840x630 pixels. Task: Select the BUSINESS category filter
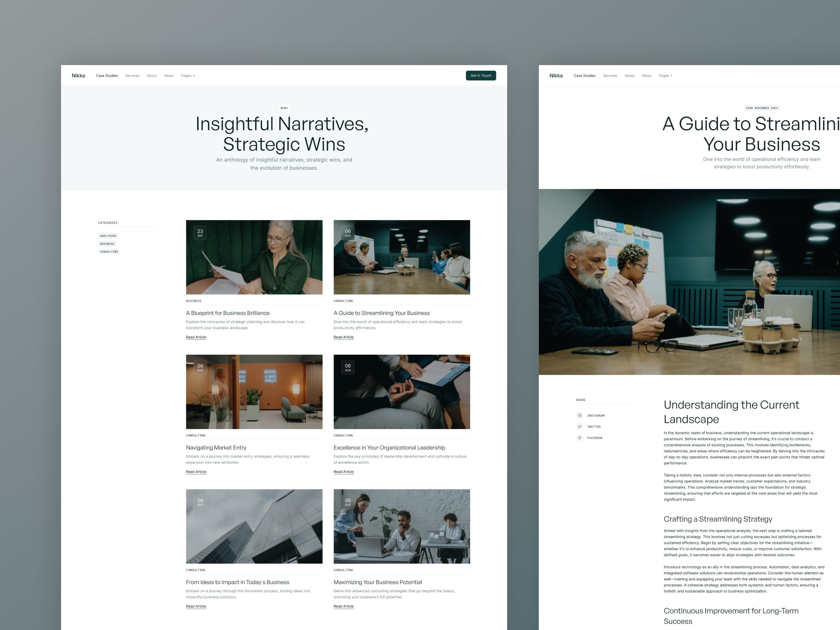107,244
